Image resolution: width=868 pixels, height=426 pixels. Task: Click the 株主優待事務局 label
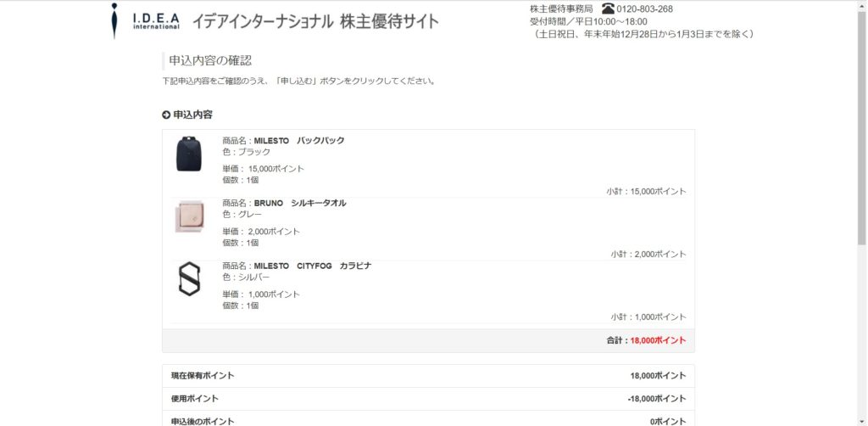(x=561, y=8)
